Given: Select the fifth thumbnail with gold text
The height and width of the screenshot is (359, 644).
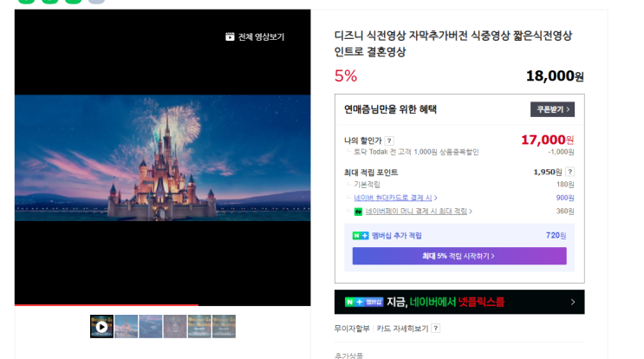Looking at the screenshot, I should pos(199,327).
